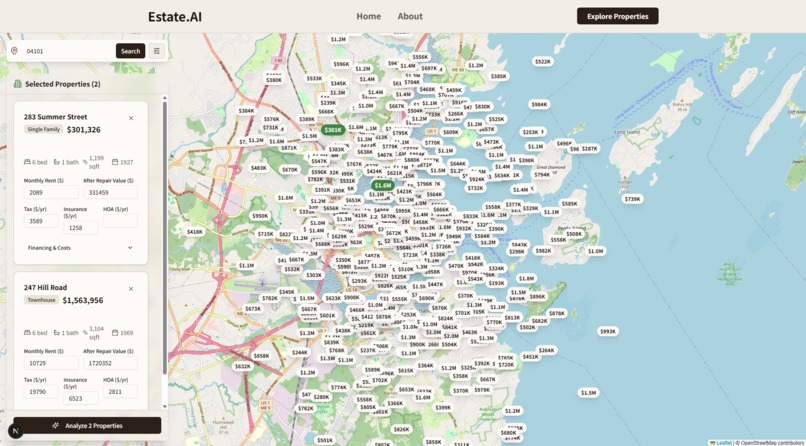The image size is (806, 446).
Task: Open the $993K map marker
Action: [608, 331]
